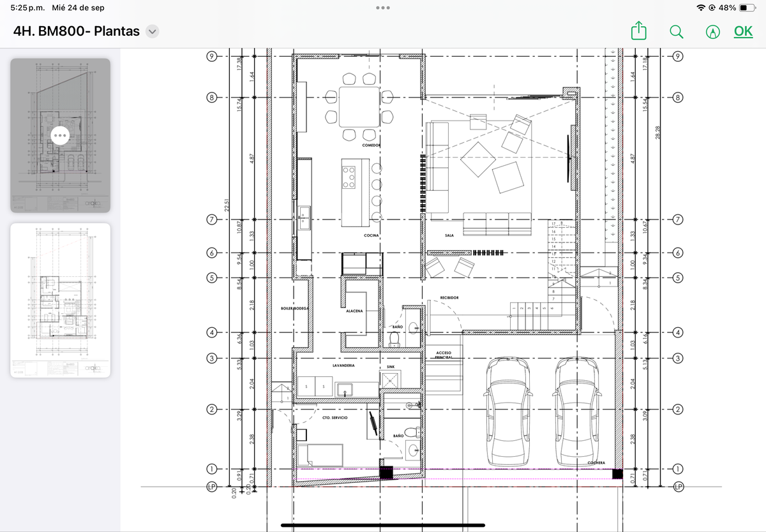766x532 pixels.
Task: Select the second page thumbnail in the sidebar
Action: coord(60,300)
